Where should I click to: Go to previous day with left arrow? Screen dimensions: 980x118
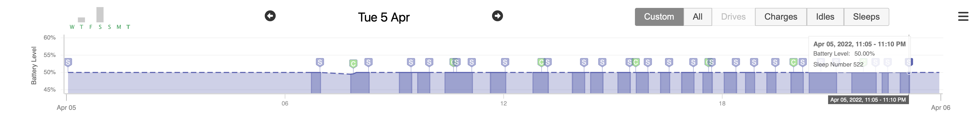click(x=270, y=16)
